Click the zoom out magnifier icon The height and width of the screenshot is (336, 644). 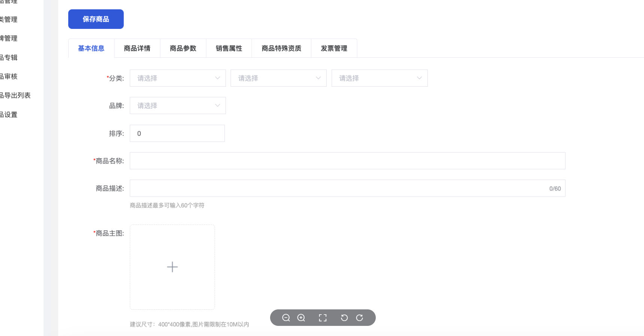click(286, 318)
